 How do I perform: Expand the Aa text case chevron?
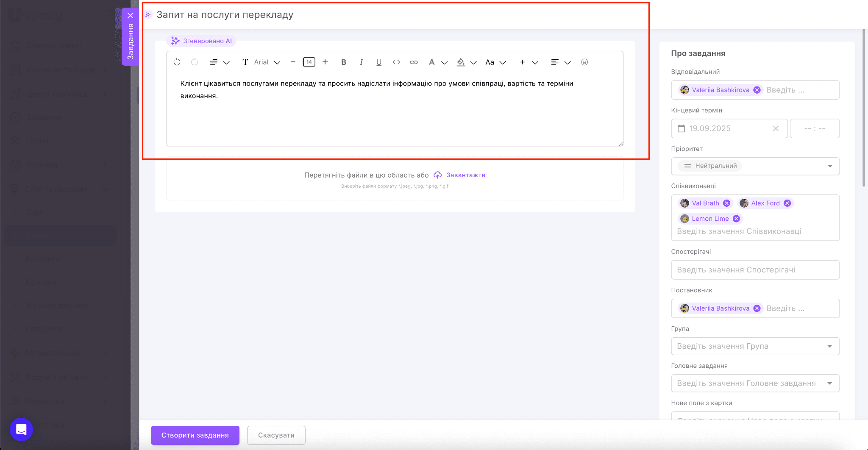(x=503, y=63)
